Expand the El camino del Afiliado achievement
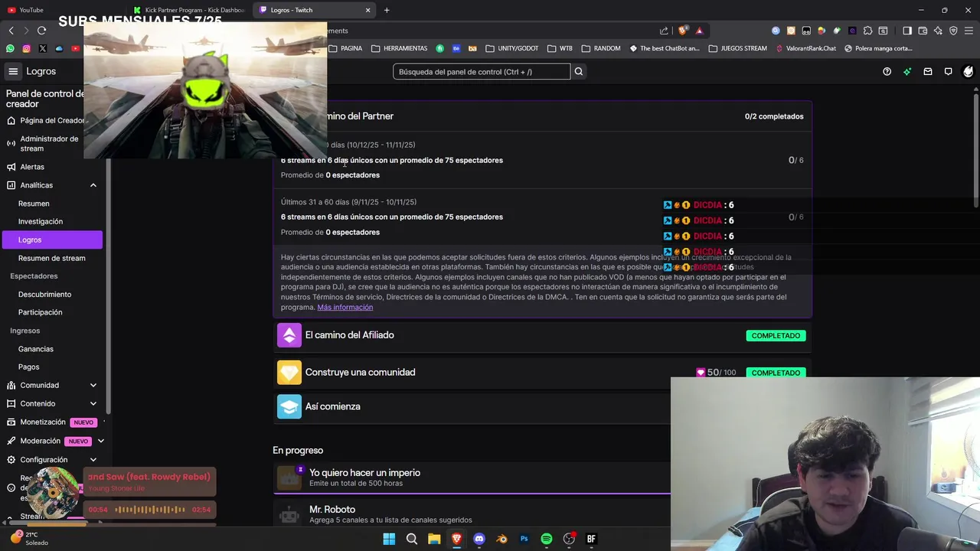This screenshot has height=551, width=980. (542, 335)
